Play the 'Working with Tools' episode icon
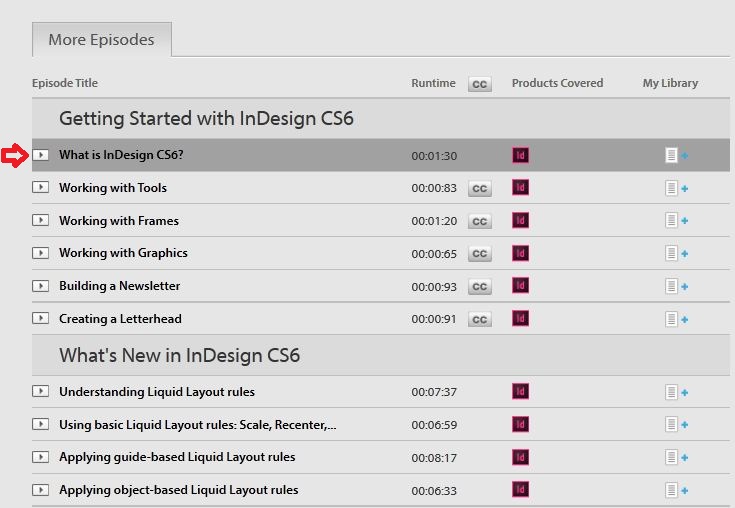The image size is (735, 508). (40, 187)
